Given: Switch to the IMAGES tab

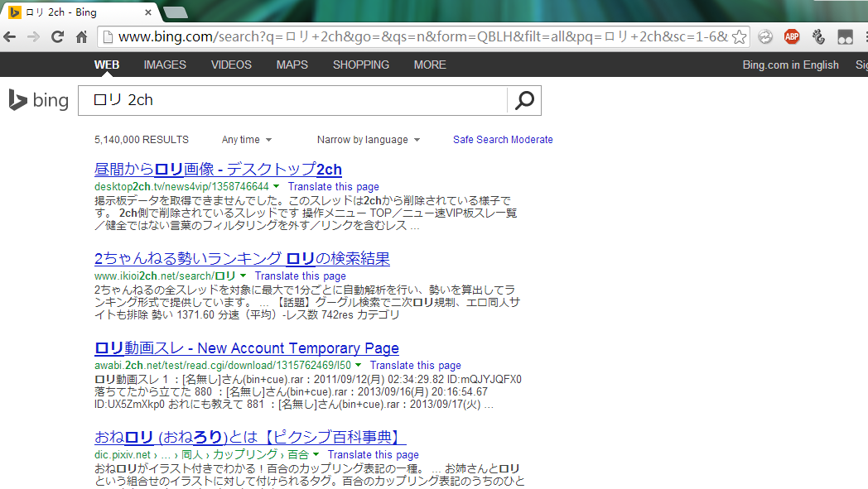Looking at the screenshot, I should [165, 65].
